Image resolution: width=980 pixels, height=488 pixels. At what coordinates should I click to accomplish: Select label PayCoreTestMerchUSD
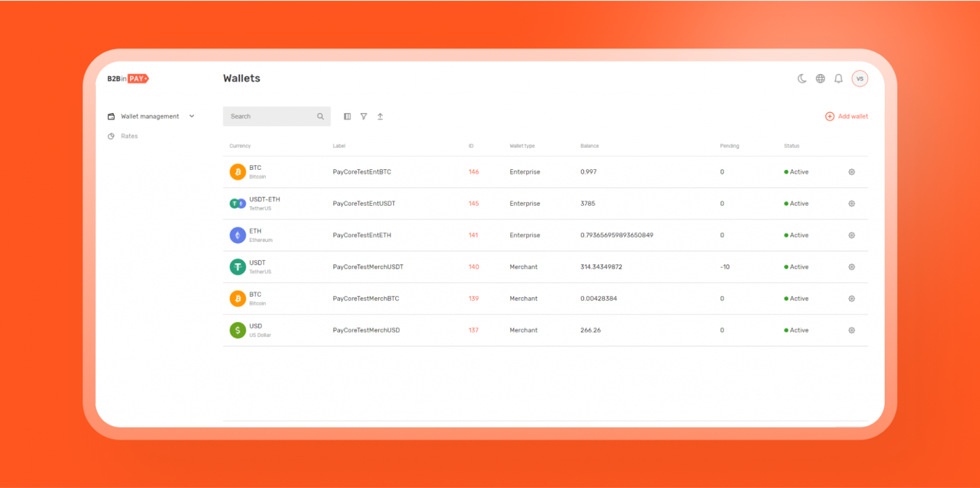pyautogui.click(x=366, y=330)
